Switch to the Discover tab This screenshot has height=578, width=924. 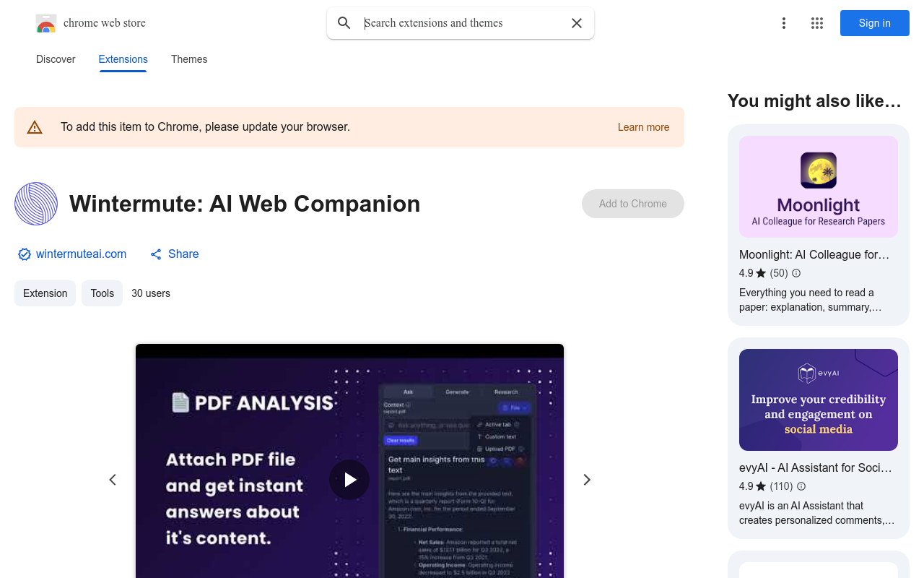[x=56, y=59]
